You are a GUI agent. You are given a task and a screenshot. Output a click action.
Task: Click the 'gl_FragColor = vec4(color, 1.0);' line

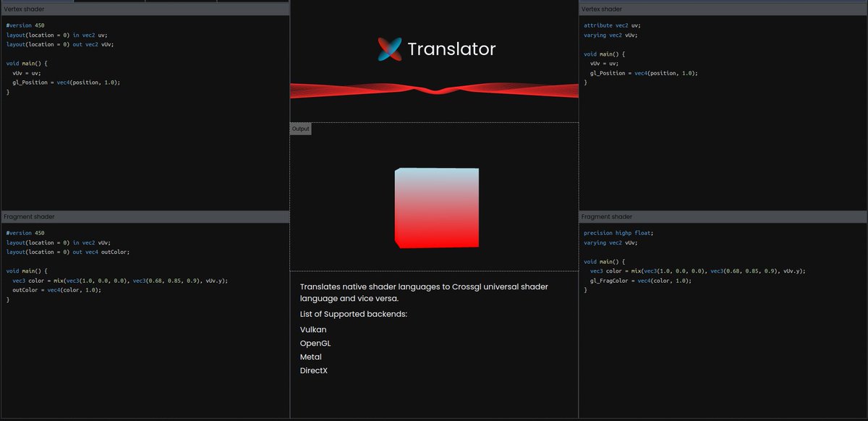[x=640, y=281]
